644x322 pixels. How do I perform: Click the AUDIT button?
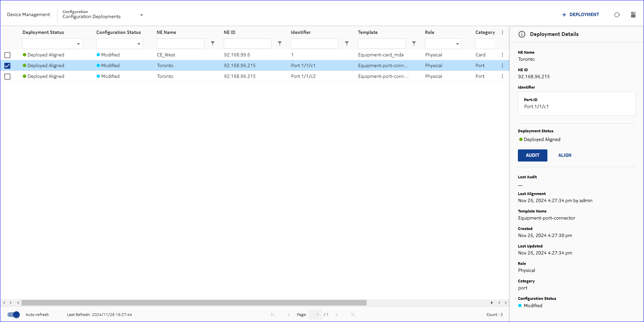(x=532, y=155)
